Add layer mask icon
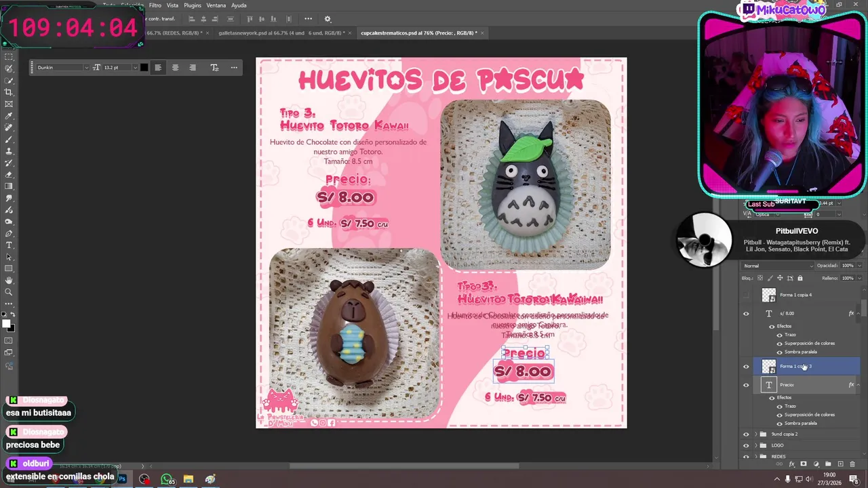The height and width of the screenshot is (488, 868). pos(804,464)
